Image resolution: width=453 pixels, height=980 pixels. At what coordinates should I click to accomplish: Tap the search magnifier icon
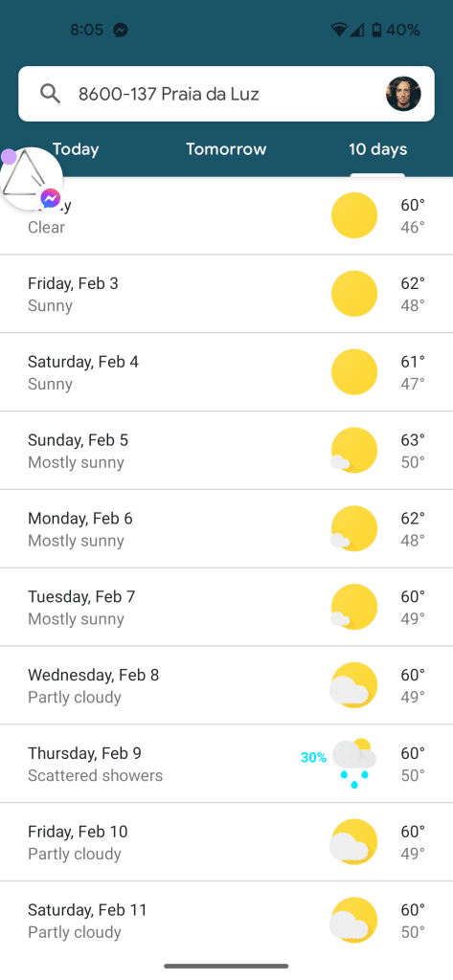(50, 94)
